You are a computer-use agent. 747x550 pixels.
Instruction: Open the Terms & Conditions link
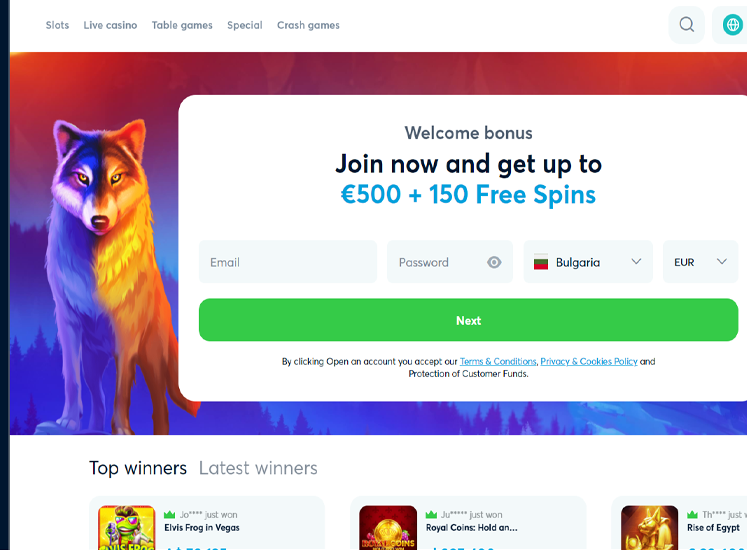tap(498, 361)
